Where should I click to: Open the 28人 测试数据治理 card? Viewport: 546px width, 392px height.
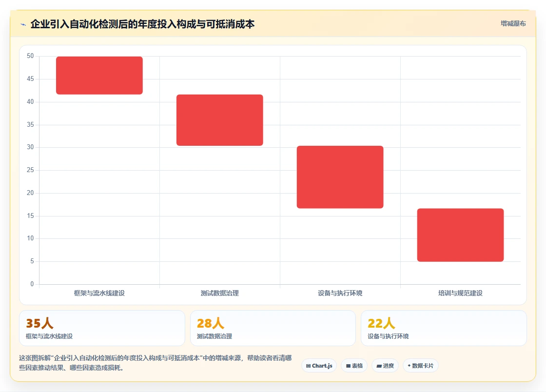tap(273, 328)
